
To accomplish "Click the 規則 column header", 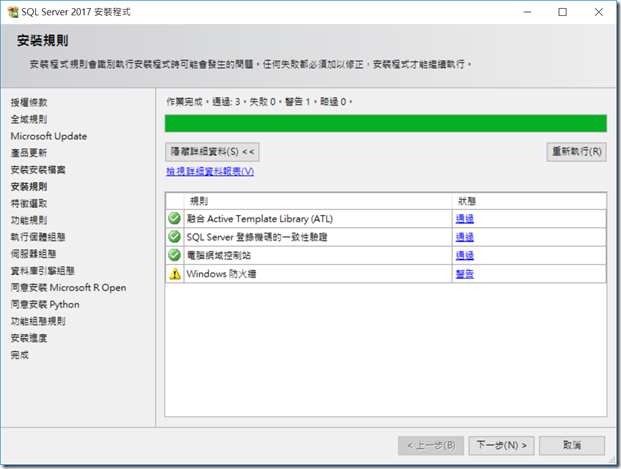I will (318, 201).
